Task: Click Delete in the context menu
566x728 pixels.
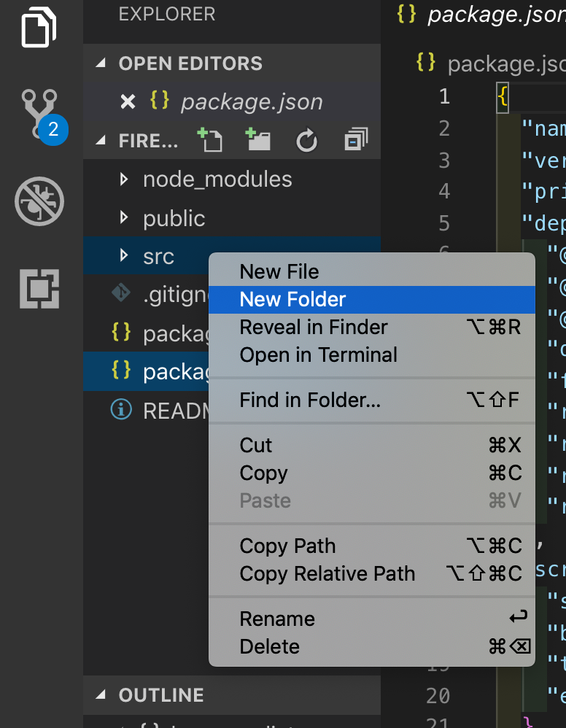Action: pos(270,646)
